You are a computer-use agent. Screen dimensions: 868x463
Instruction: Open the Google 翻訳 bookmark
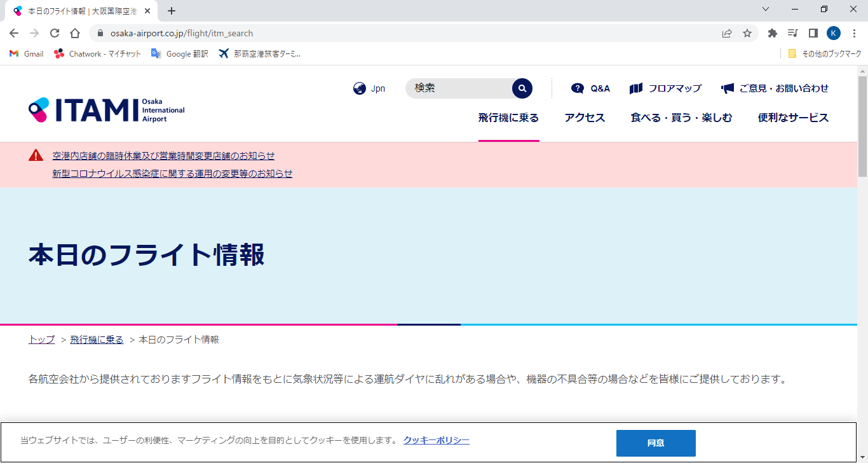coord(180,54)
